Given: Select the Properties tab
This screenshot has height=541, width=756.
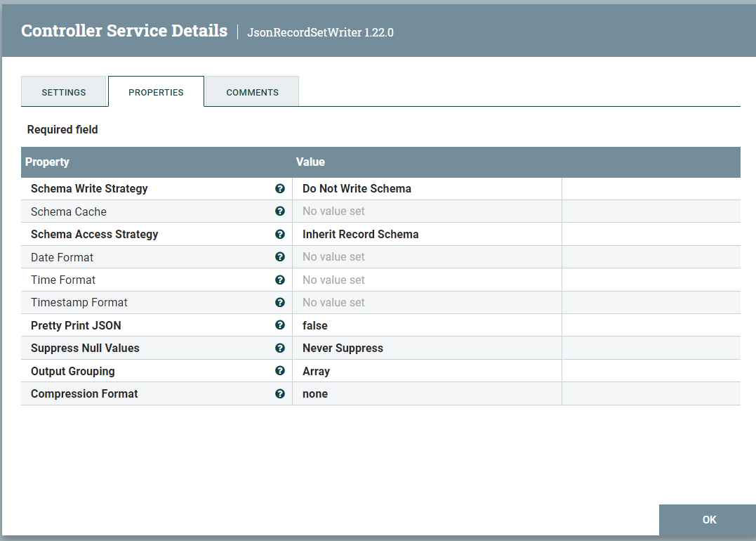Looking at the screenshot, I should click(x=156, y=92).
